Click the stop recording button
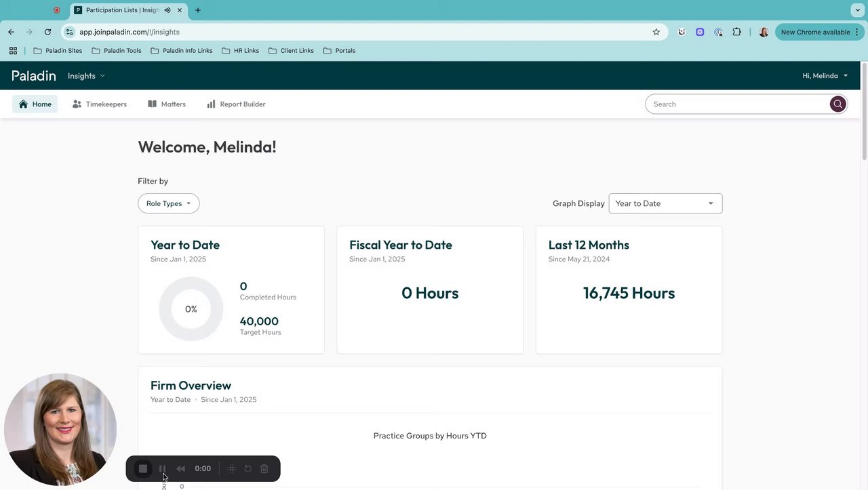The image size is (868, 490). click(x=143, y=468)
